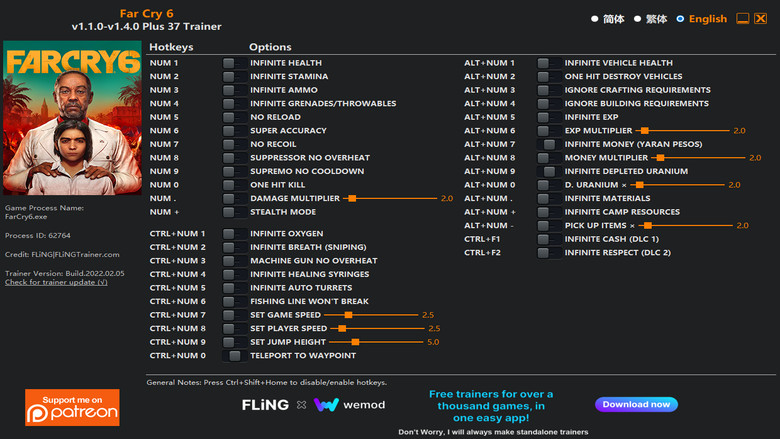Toggle Super Accuracy option
Image resolution: width=780 pixels, height=439 pixels.
coord(234,131)
